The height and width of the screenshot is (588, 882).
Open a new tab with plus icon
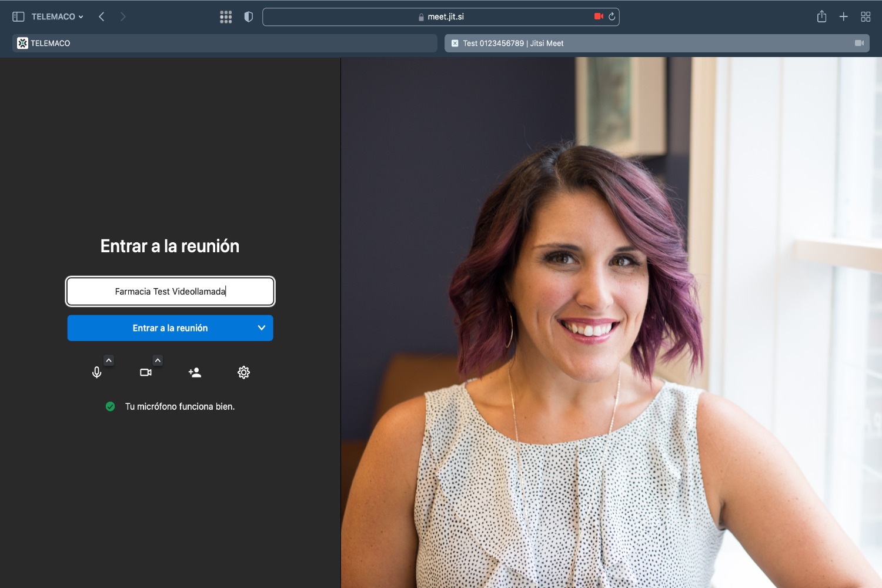(x=843, y=17)
